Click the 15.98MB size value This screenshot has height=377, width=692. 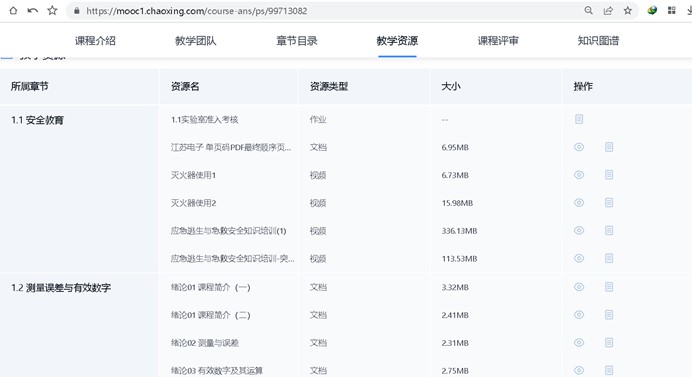pyautogui.click(x=457, y=203)
